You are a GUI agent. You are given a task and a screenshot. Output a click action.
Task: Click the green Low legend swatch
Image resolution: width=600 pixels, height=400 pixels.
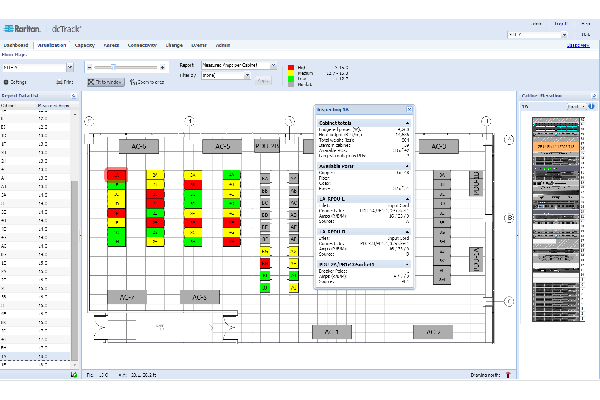tap(291, 78)
